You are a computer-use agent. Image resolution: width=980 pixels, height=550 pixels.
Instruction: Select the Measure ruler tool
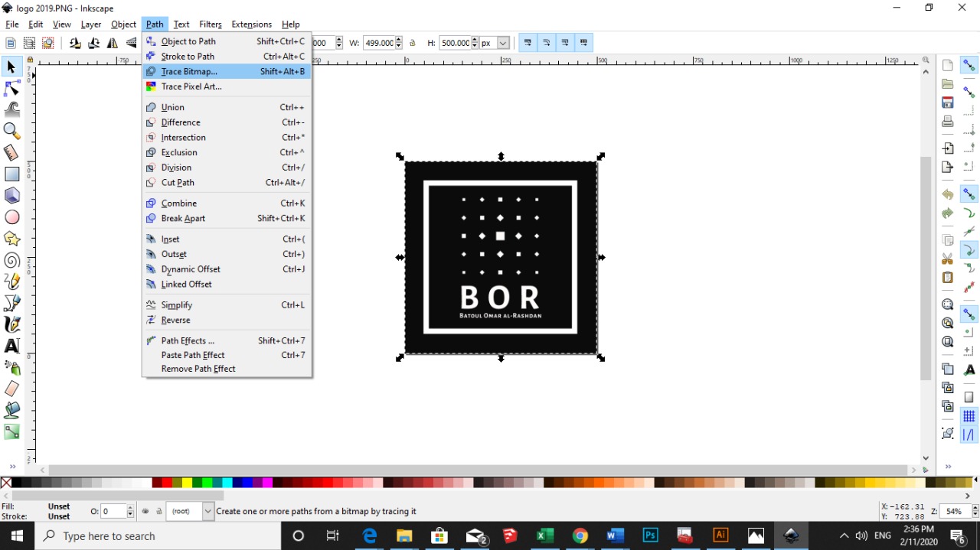[x=11, y=152]
